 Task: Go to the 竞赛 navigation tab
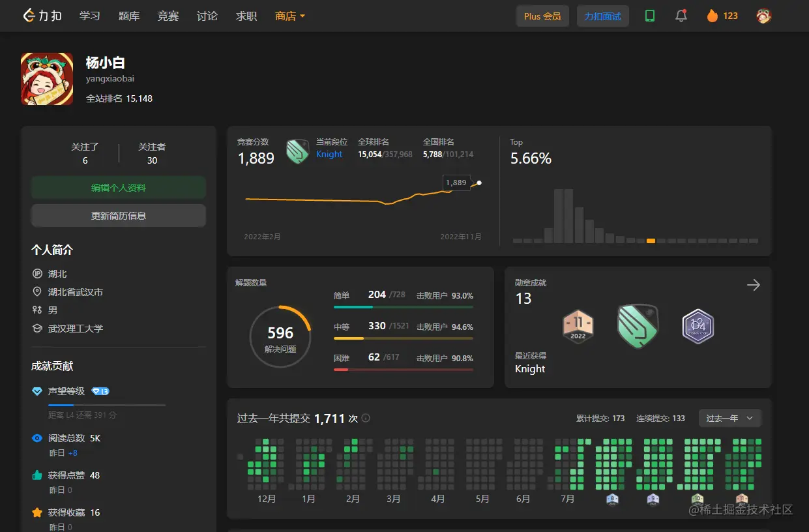tap(168, 16)
